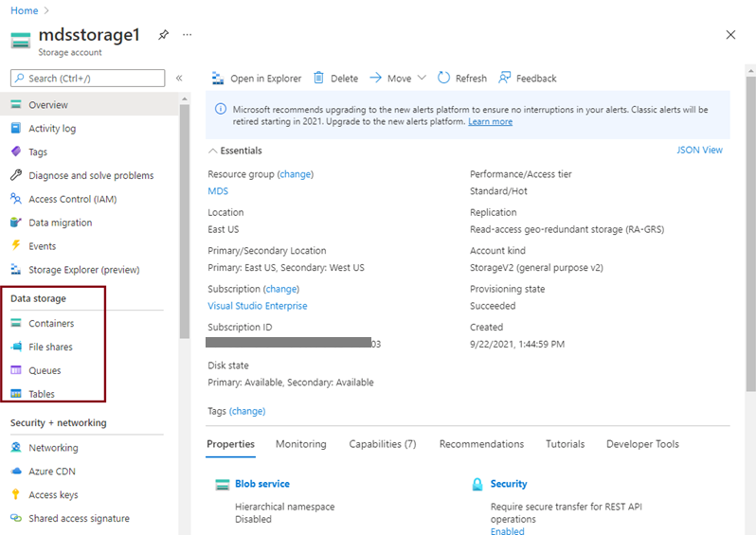Click the main pane vertical scrollbar
Image resolution: width=756 pixels, height=535 pixels.
pyautogui.click(x=750, y=234)
